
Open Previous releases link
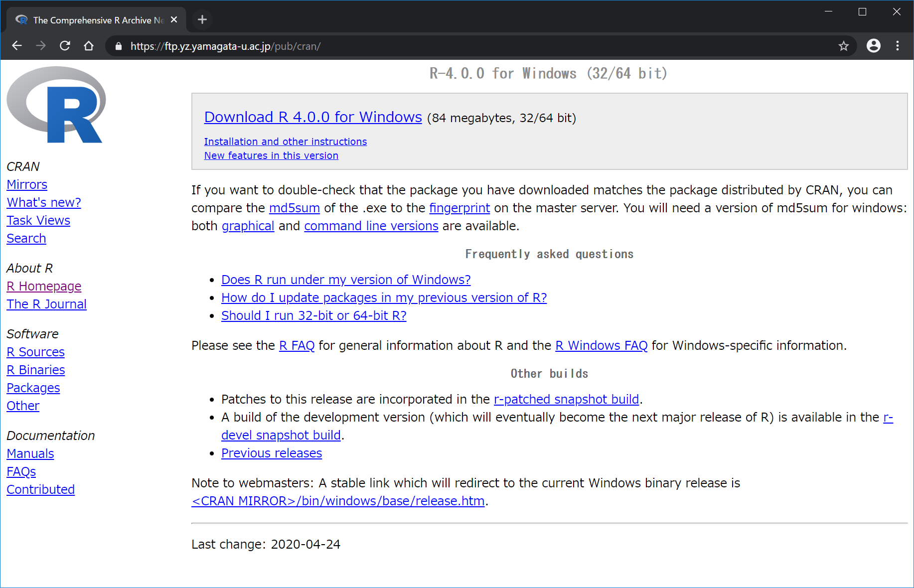coord(271,453)
